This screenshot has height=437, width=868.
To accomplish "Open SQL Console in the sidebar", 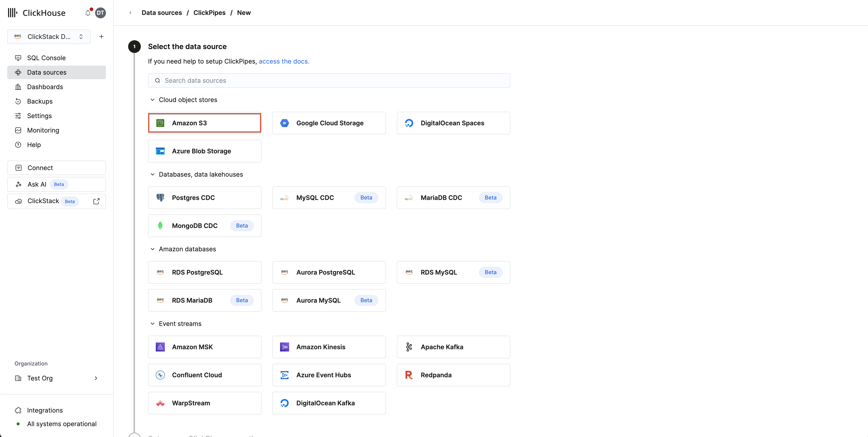I will [46, 58].
